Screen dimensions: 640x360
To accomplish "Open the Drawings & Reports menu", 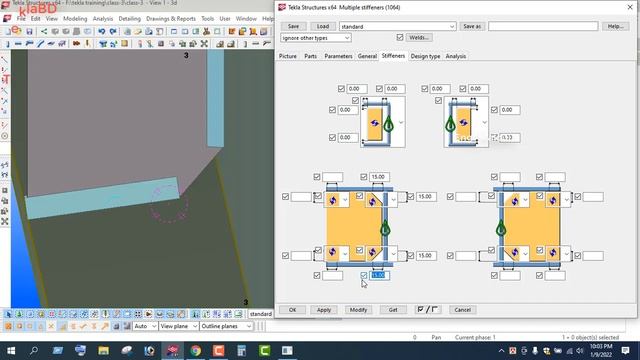I will coord(171,19).
